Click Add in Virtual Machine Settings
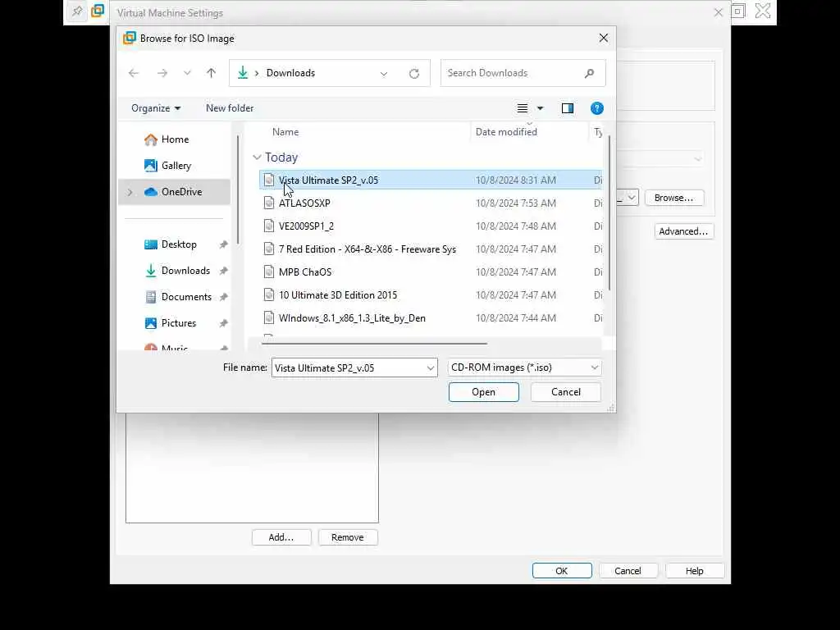 281,537
